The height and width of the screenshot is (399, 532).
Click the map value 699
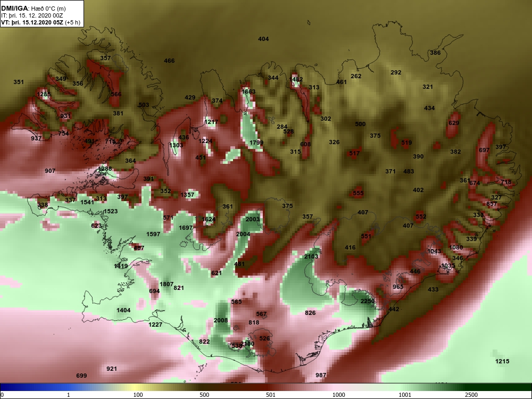pos(81,376)
